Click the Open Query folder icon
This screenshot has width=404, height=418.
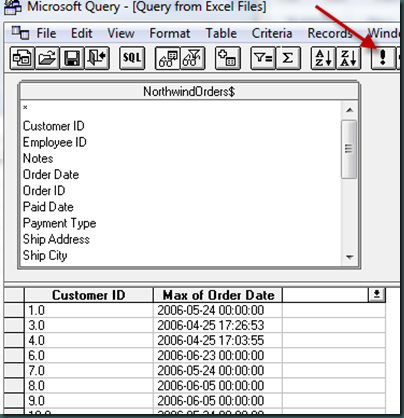(x=47, y=58)
